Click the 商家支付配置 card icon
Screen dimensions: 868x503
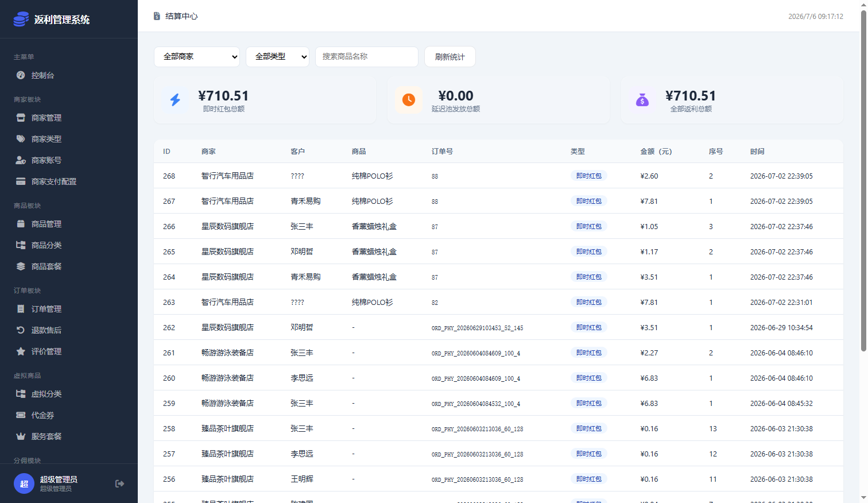(21, 181)
